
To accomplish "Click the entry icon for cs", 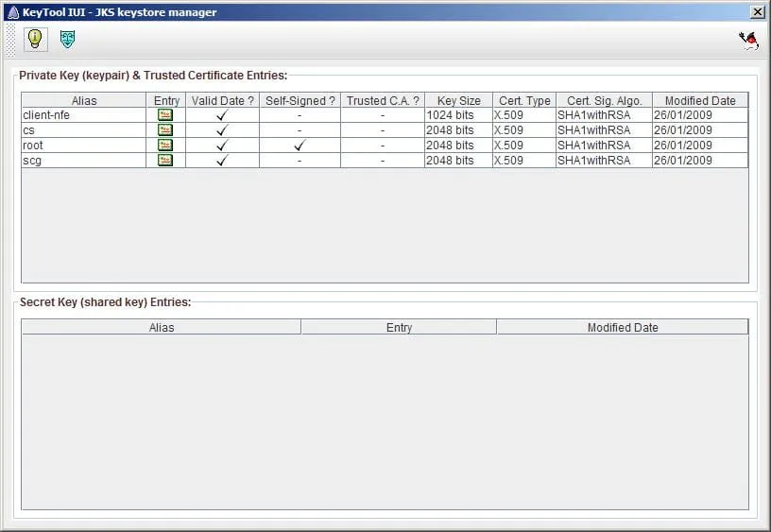I will [x=165, y=130].
